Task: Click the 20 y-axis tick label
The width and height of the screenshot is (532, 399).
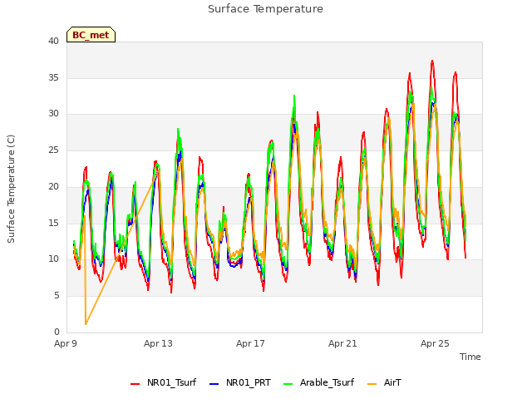Action: click(53, 186)
